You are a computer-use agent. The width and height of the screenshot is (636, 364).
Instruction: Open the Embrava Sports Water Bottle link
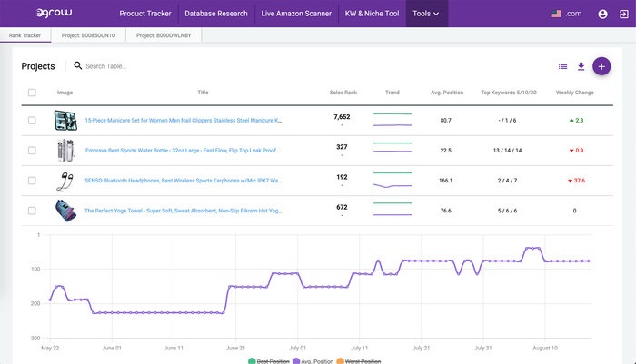tap(184, 151)
